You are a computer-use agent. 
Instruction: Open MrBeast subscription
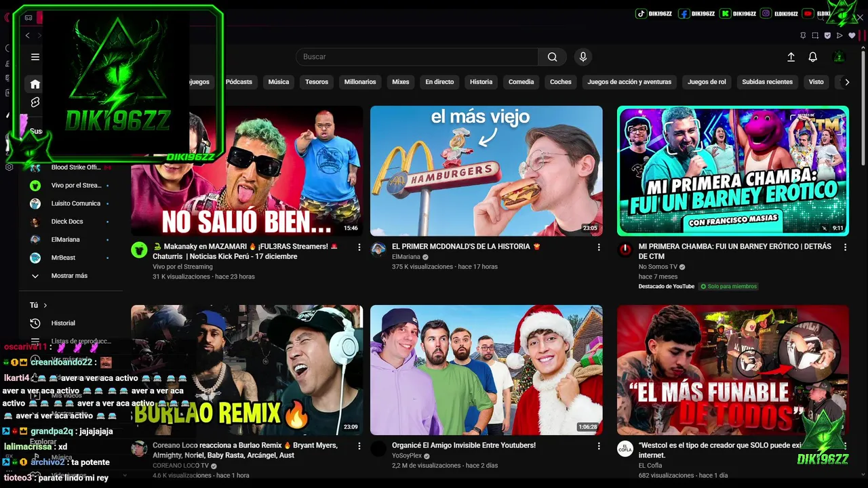click(69, 258)
